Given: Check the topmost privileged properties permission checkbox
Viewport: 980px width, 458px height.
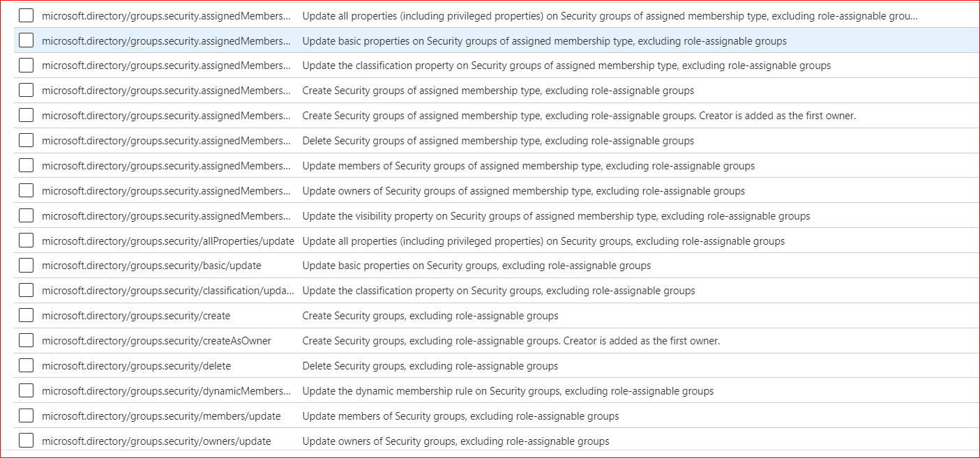Looking at the screenshot, I should (x=26, y=15).
